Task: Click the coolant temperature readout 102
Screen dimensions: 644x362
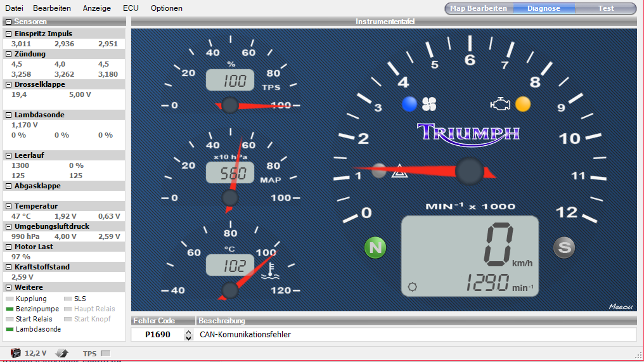Action: point(230,265)
